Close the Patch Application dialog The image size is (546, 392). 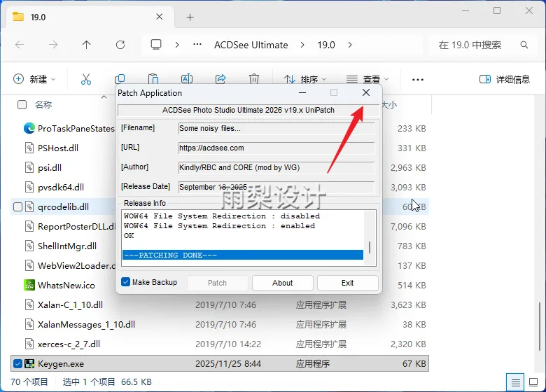click(x=366, y=92)
